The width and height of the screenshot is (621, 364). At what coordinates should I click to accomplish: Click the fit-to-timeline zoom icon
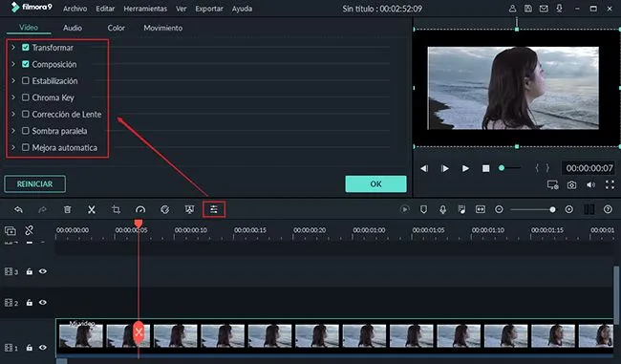click(481, 209)
